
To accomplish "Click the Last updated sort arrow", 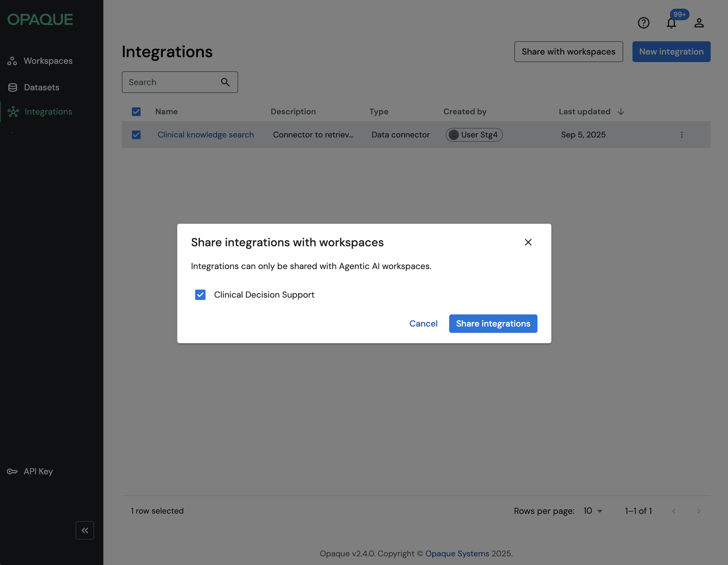I will (621, 112).
